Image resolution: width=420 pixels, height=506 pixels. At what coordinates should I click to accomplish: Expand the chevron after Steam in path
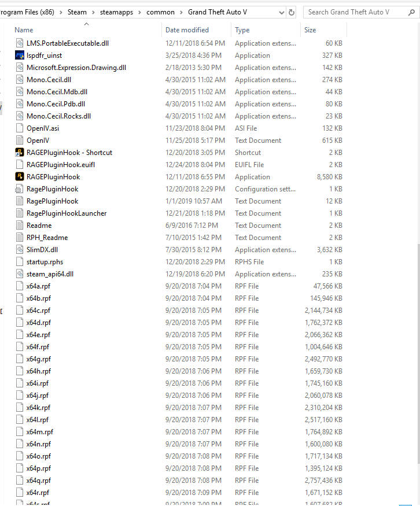click(x=93, y=12)
